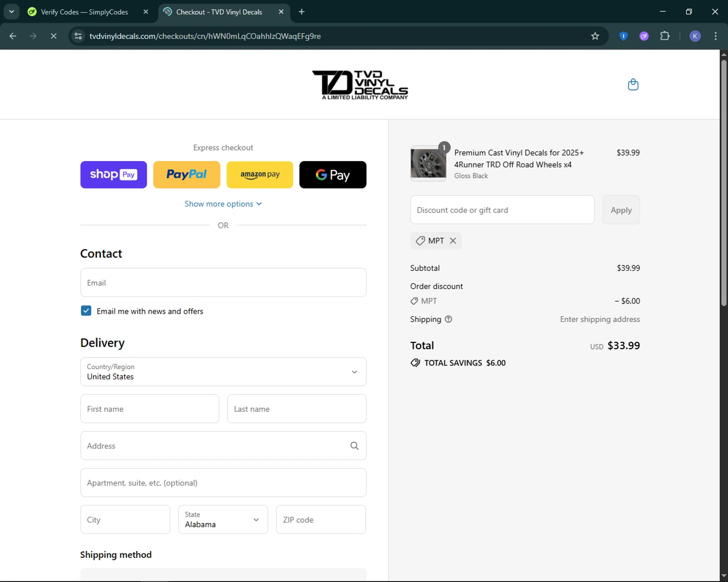
Task: Click the 4Runner wheel decal product thumbnail
Action: [x=428, y=163]
